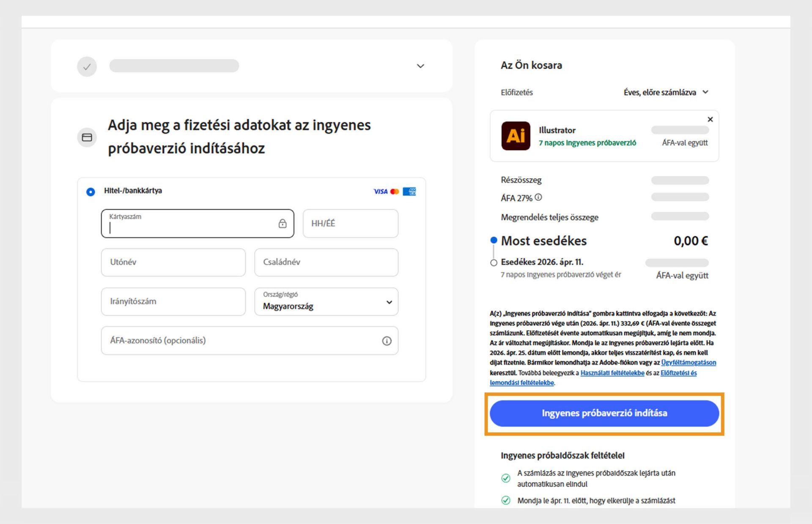Image resolution: width=812 pixels, height=524 pixels.
Task: Open the Ügyféltámogatáson link
Action: pos(688,363)
